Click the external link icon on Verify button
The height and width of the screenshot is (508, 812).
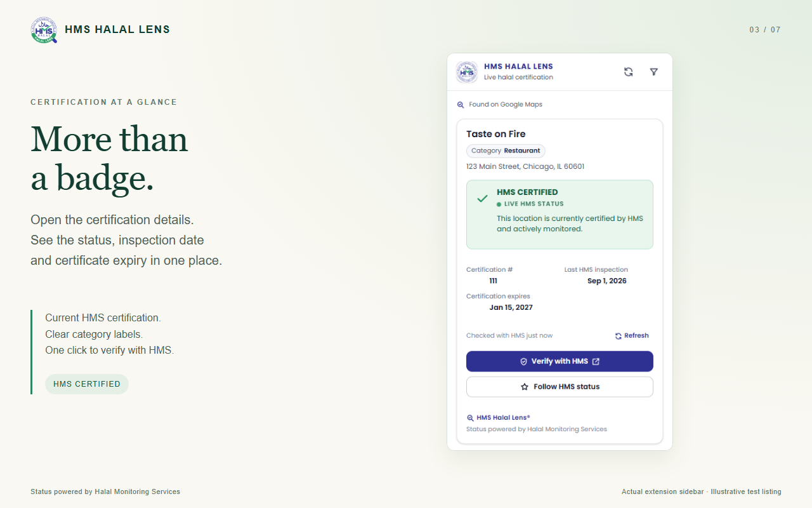click(x=596, y=361)
